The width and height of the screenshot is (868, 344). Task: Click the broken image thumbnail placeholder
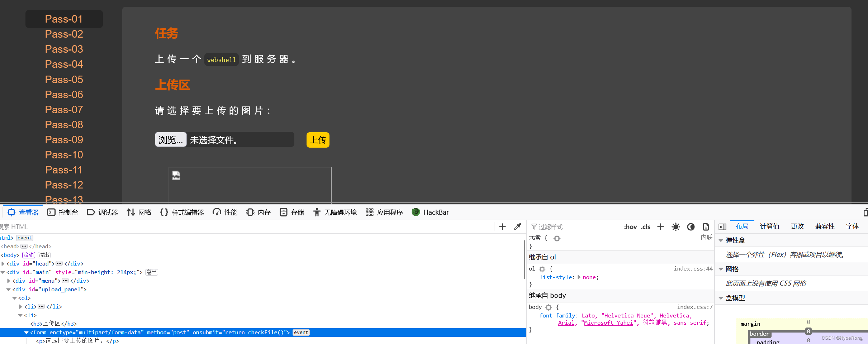point(176,175)
